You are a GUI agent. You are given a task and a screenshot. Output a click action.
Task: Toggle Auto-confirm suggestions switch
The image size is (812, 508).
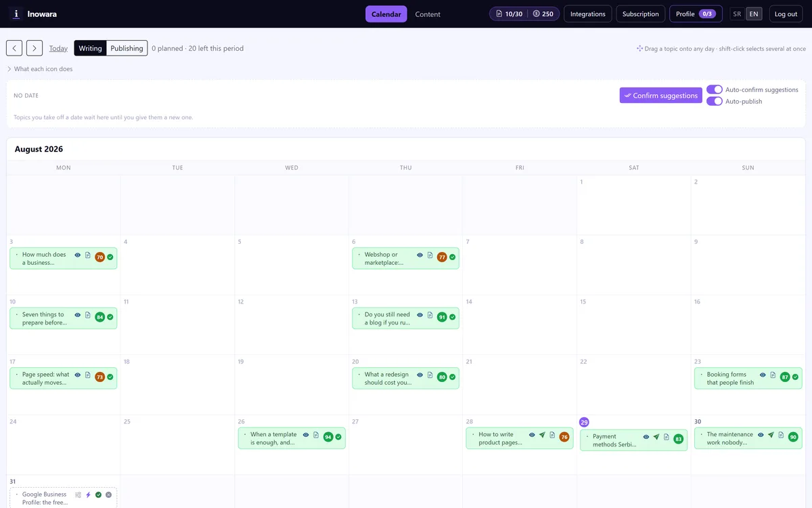point(715,89)
